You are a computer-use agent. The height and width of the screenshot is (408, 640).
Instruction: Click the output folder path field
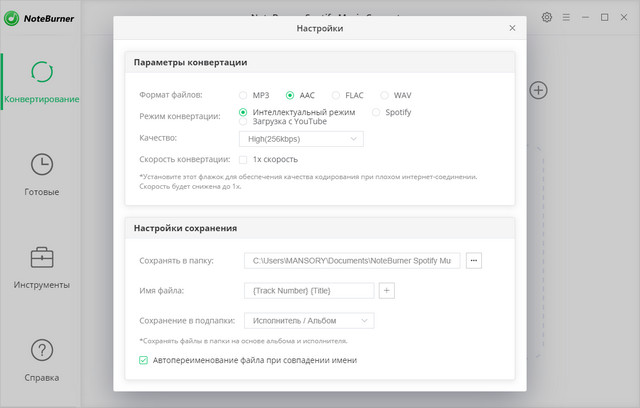pyautogui.click(x=351, y=261)
